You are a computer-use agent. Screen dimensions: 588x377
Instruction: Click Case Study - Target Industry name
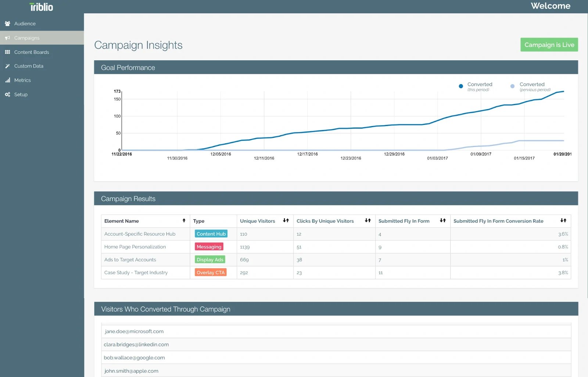136,273
